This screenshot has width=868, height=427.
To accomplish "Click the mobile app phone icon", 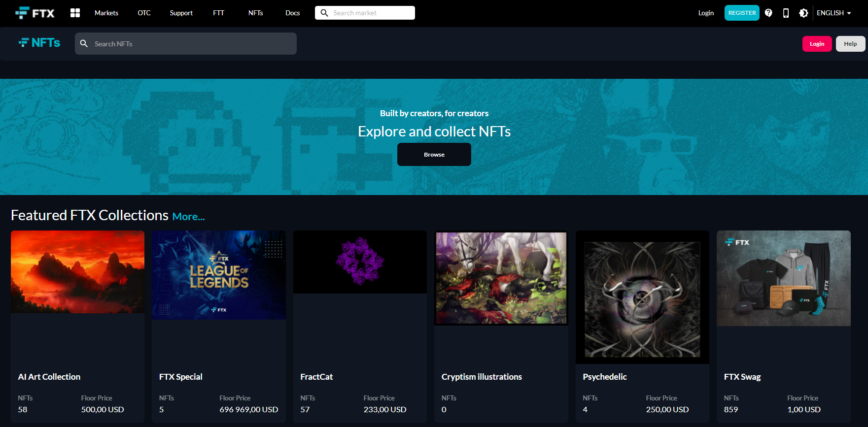I will pyautogui.click(x=786, y=13).
